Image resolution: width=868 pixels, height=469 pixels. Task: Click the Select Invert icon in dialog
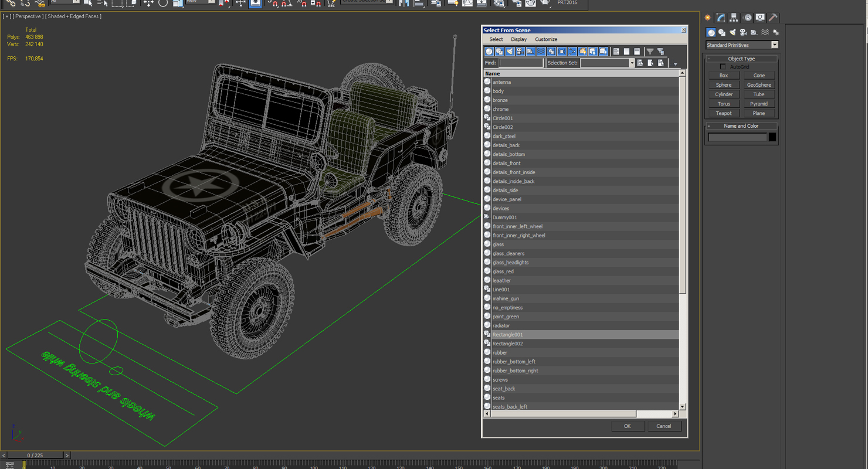637,52
